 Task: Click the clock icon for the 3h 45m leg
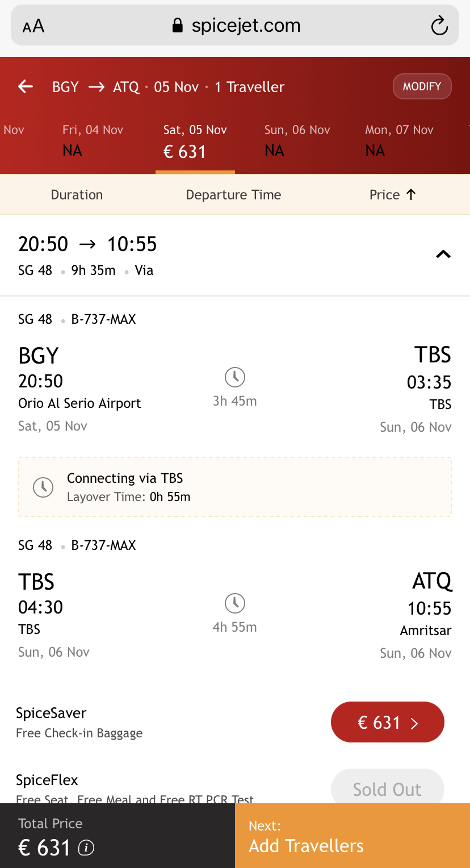pyautogui.click(x=234, y=377)
